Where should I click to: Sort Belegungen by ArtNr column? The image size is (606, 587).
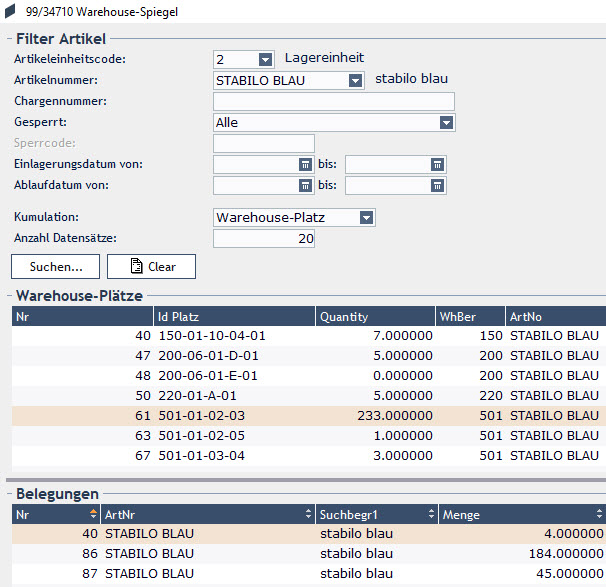[x=208, y=514]
